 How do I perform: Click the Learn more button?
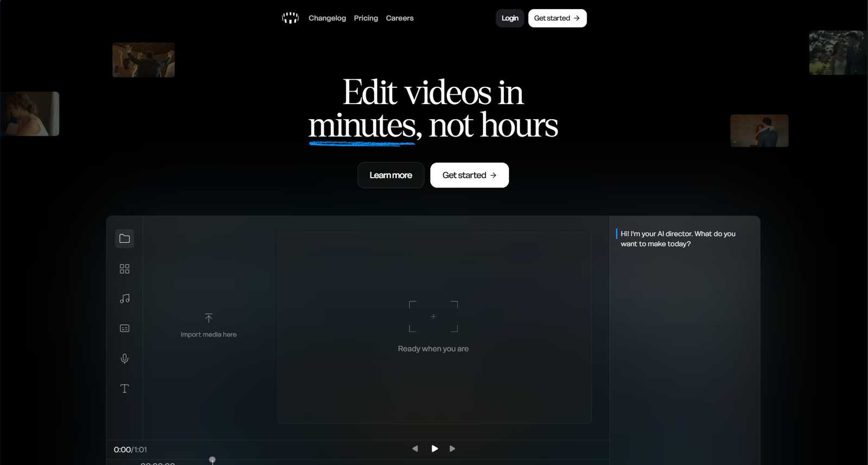(x=391, y=175)
